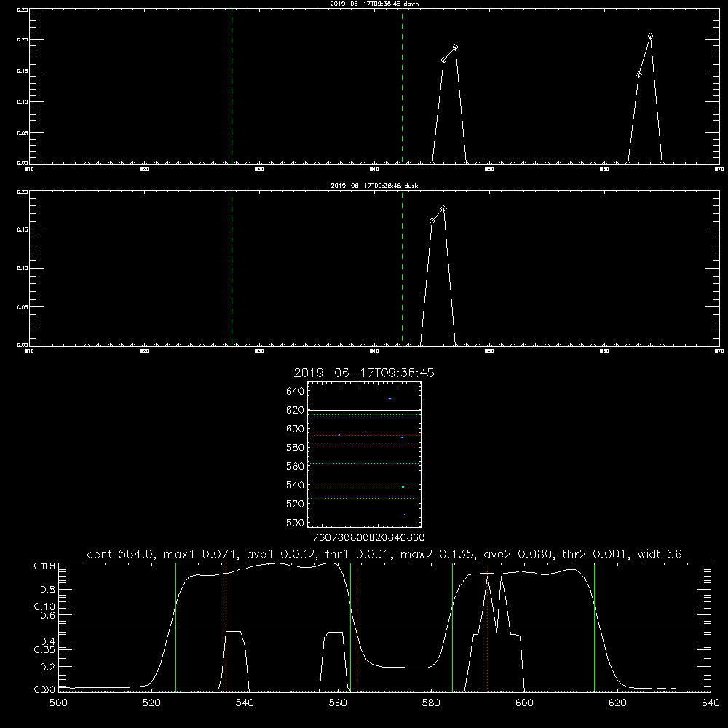The height and width of the screenshot is (728, 728).
Task: Click the rightmost solid green vertical line in the bottom plot
Action: pos(594,627)
